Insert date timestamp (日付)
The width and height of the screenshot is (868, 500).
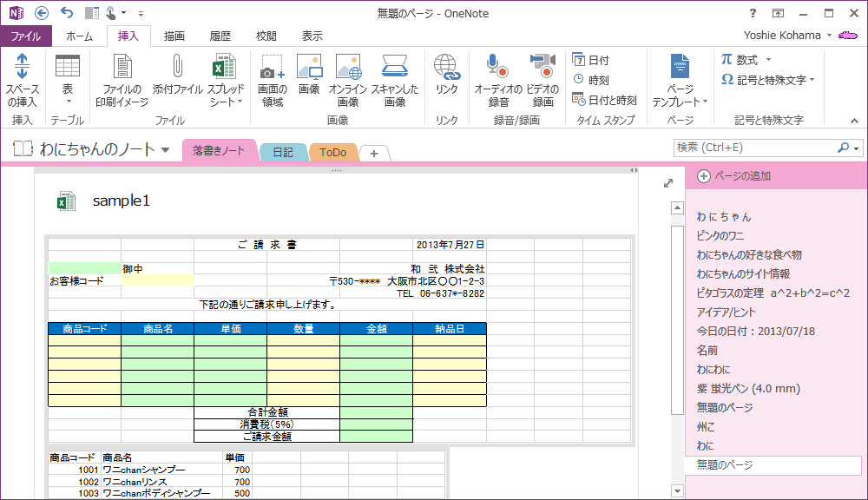[x=590, y=60]
